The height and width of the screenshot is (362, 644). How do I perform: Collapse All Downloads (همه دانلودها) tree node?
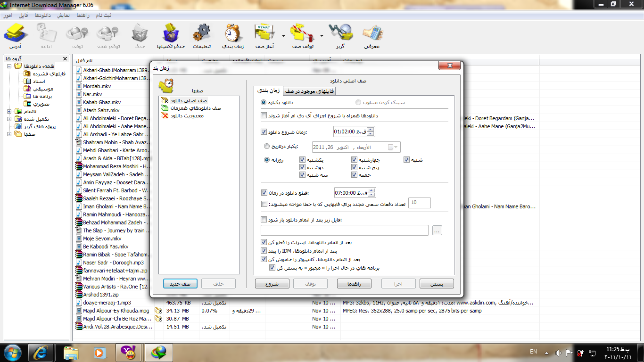9,66
